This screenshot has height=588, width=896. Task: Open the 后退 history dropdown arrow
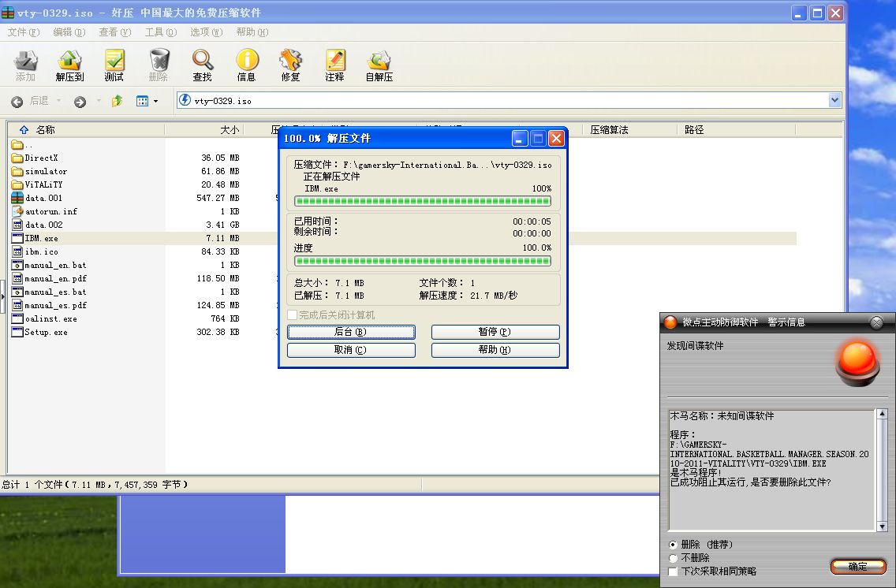point(58,101)
